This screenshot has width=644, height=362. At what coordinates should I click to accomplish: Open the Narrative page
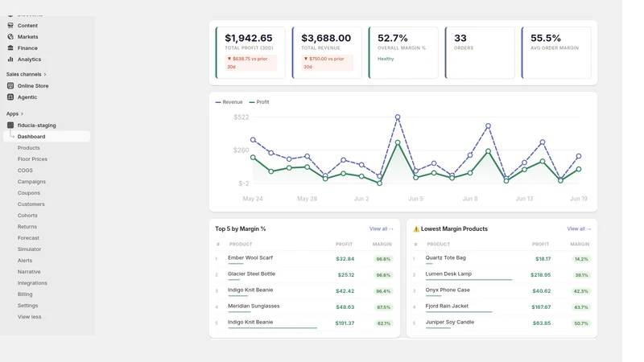pos(29,272)
